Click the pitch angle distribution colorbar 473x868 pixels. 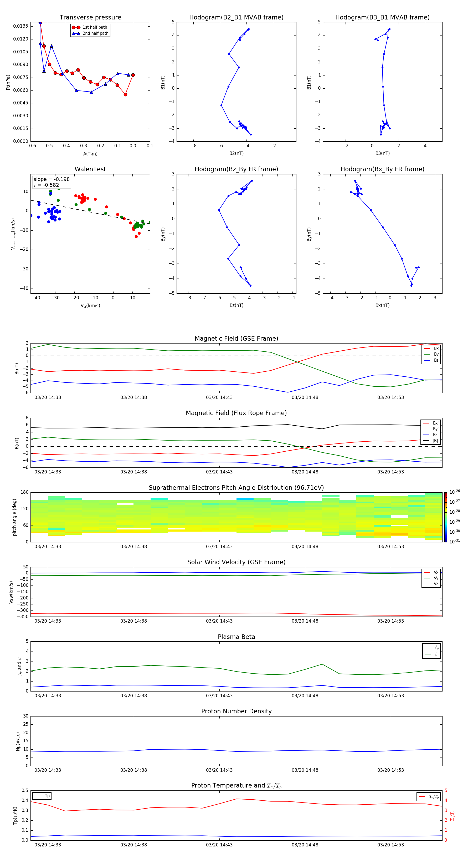[x=446, y=518]
